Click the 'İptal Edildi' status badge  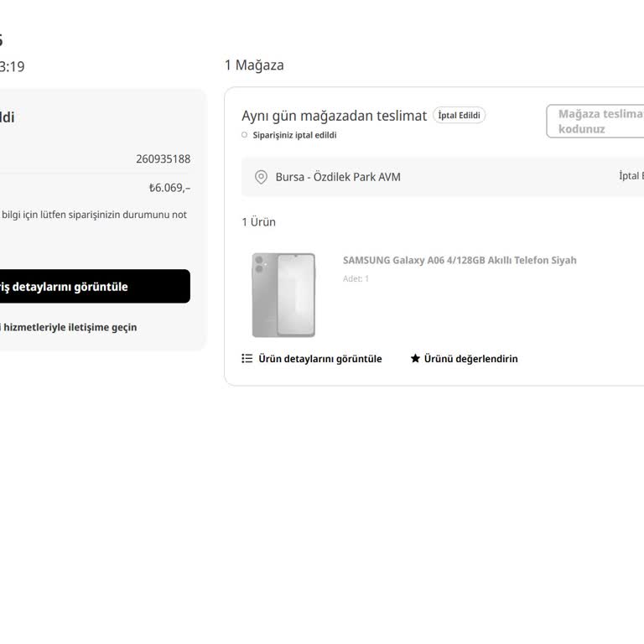(459, 116)
